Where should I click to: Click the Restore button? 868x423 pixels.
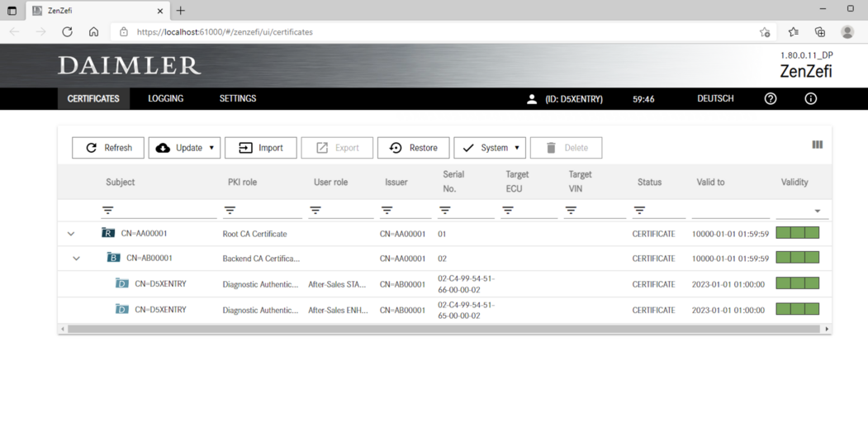pyautogui.click(x=414, y=148)
